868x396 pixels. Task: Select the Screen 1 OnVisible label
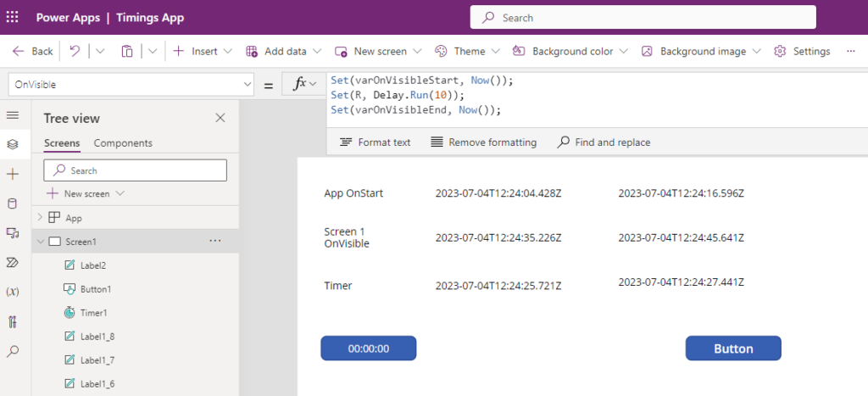[347, 237]
